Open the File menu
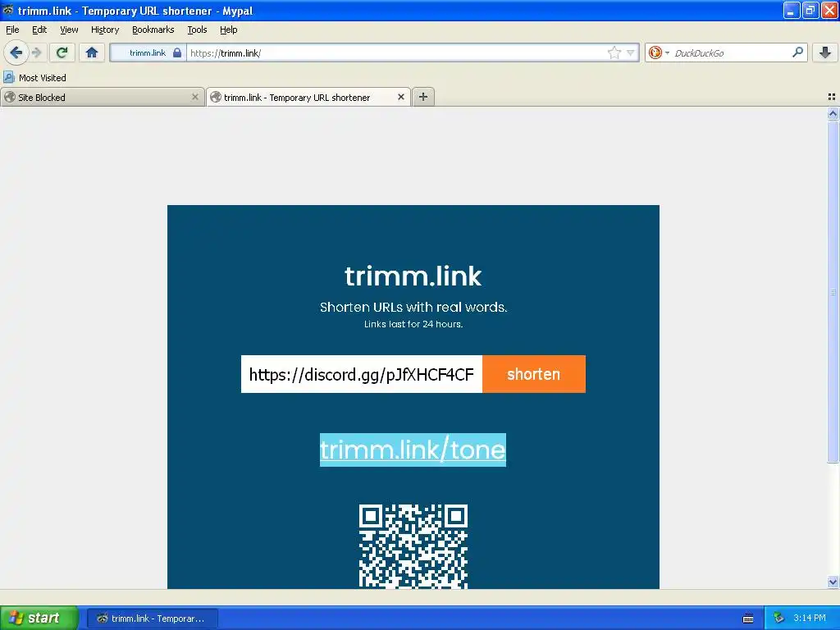Image resolution: width=840 pixels, height=630 pixels. point(12,30)
